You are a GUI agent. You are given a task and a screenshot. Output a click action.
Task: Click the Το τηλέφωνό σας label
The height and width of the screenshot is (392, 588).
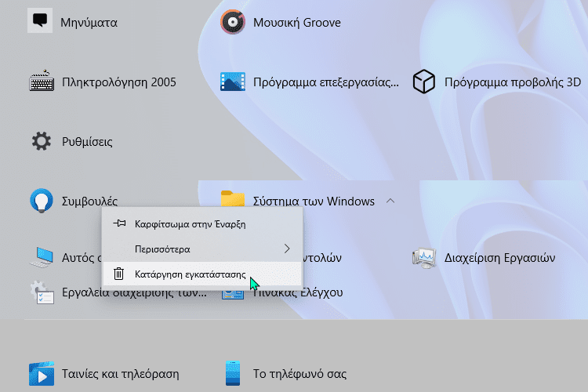(x=299, y=374)
